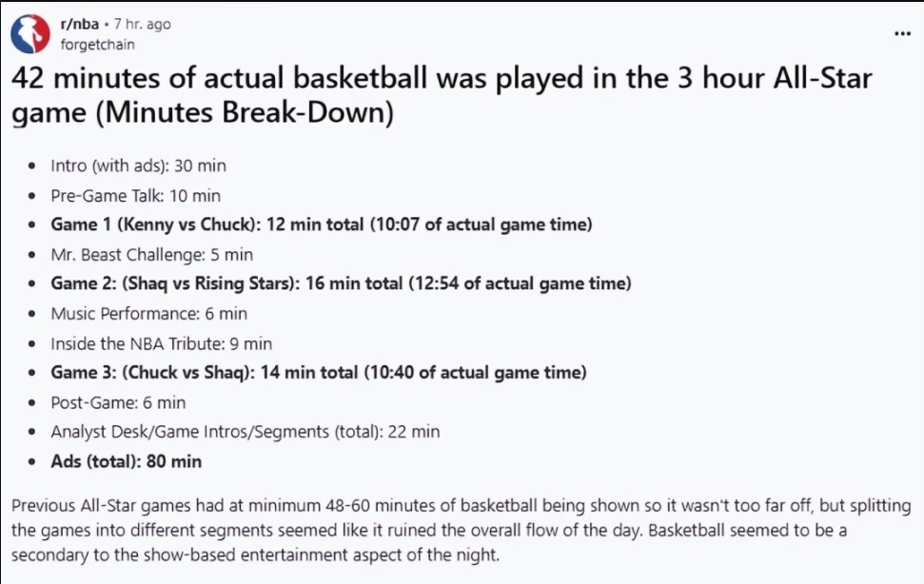Screen dimensions: 924x584
Task: Click the Analyst Desk/Game Intros/Segments line
Action: pos(245,432)
